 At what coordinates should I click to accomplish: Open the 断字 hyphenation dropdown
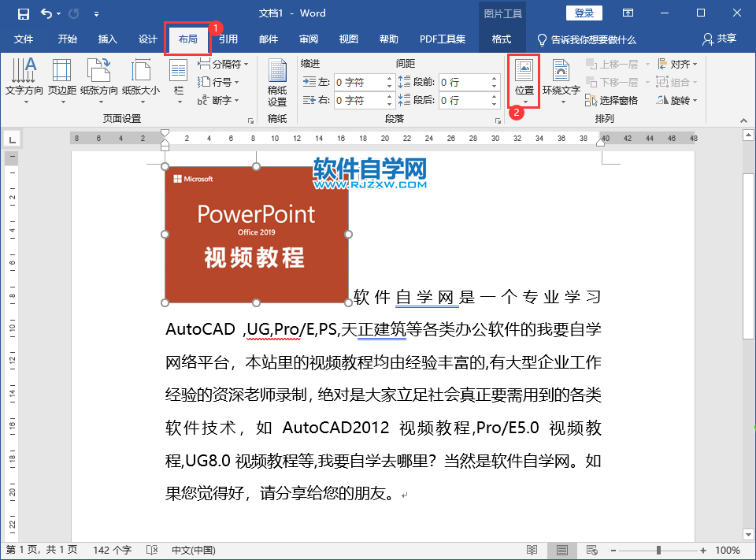click(218, 100)
